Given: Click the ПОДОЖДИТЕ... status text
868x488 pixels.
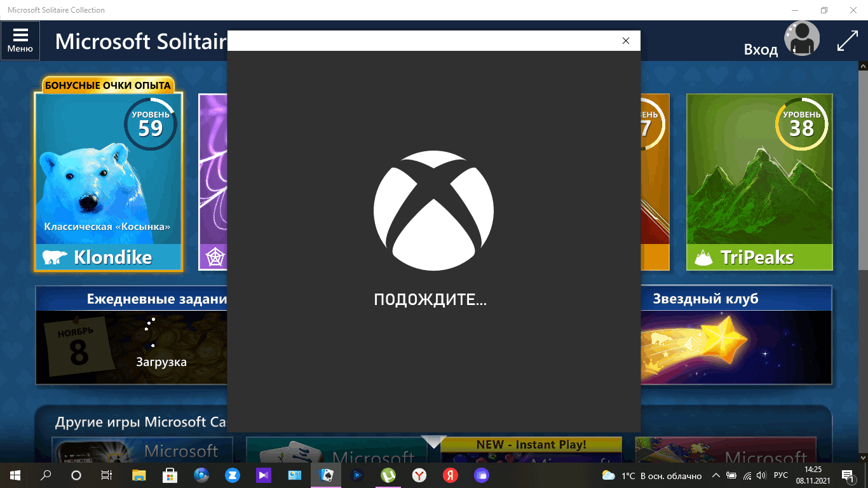Looking at the screenshot, I should point(430,300).
